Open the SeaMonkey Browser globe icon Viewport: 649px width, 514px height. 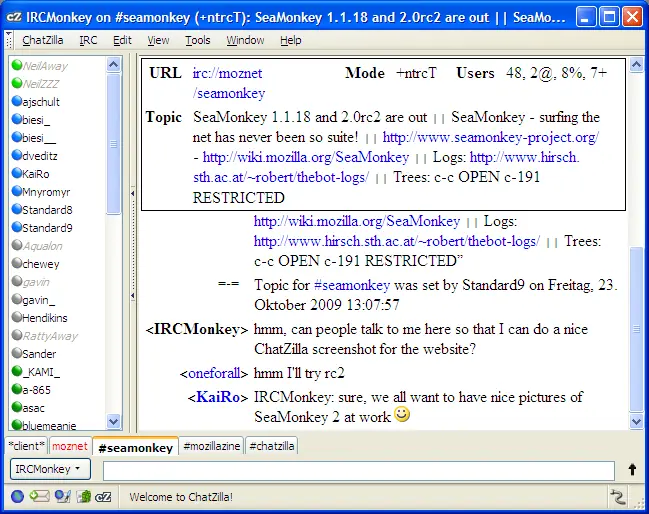17,496
